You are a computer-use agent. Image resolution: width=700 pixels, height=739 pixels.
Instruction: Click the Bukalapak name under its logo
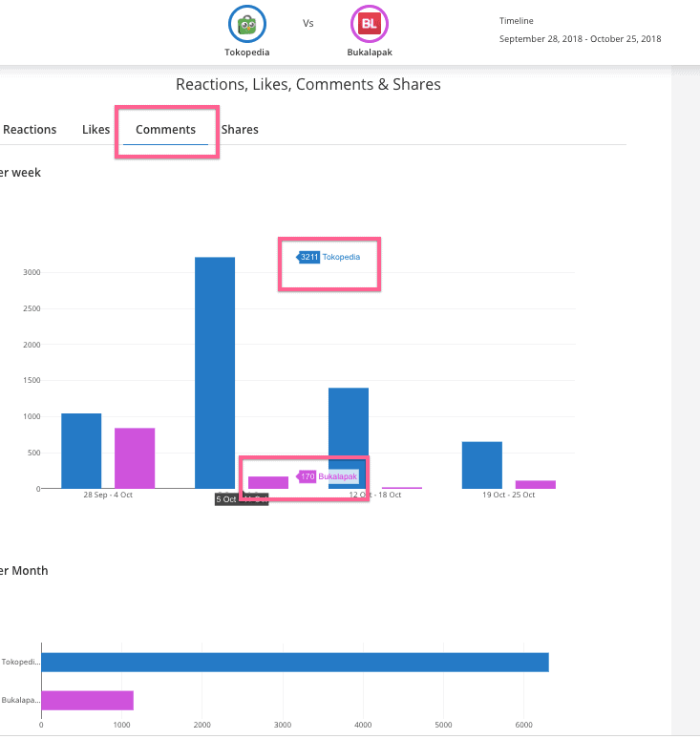click(x=370, y=53)
